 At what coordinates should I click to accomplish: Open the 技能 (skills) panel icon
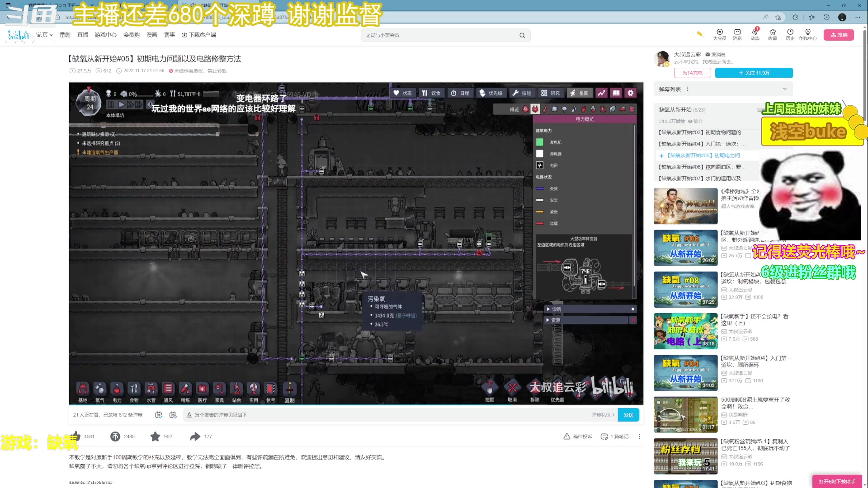[x=523, y=93]
